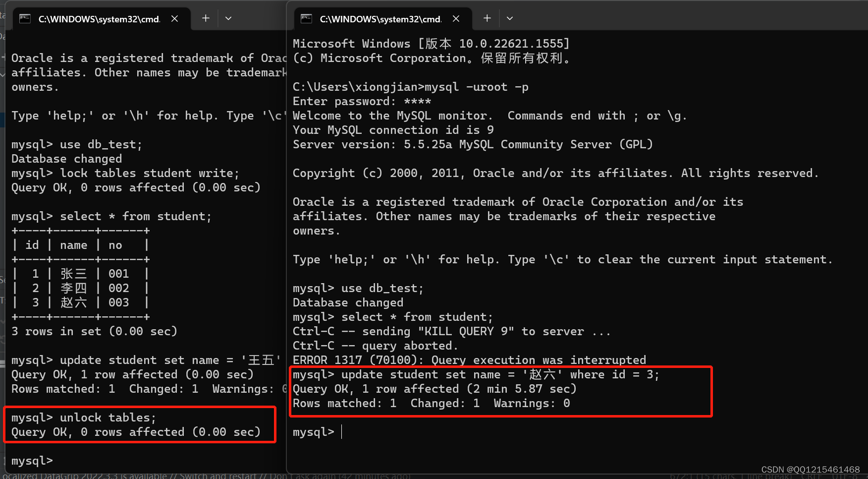
Task: Click 'ERROR 1317 (70100)' message line
Action: 470,360
